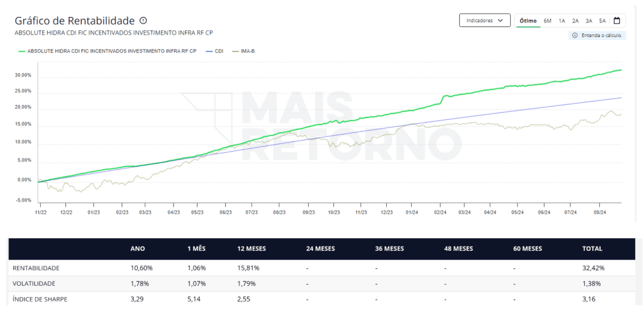Select the 2A period tab
The image size is (644, 311).
pyautogui.click(x=575, y=21)
